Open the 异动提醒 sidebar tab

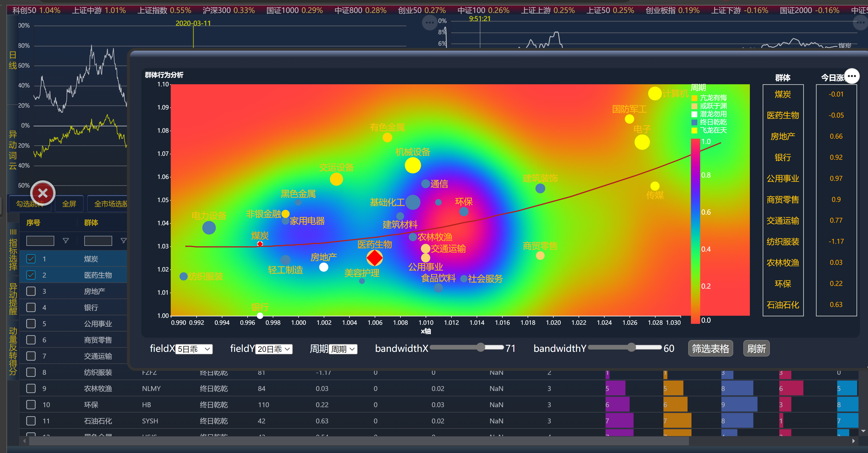pyautogui.click(x=13, y=299)
